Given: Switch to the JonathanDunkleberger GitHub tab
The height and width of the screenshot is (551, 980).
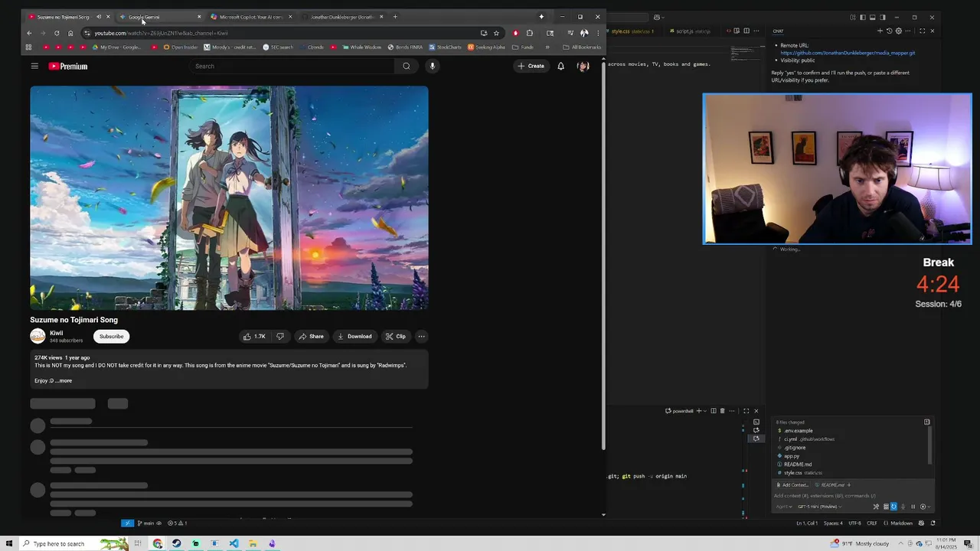Looking at the screenshot, I should (x=343, y=17).
